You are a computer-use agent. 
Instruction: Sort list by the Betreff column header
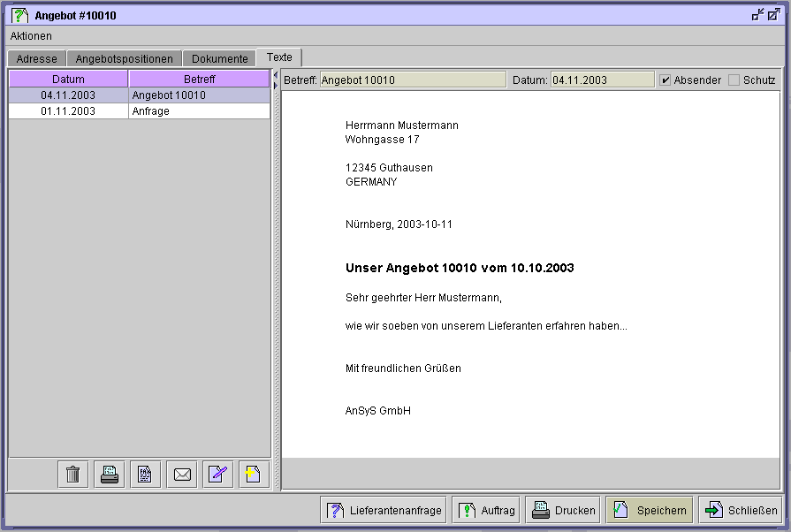[199, 80]
